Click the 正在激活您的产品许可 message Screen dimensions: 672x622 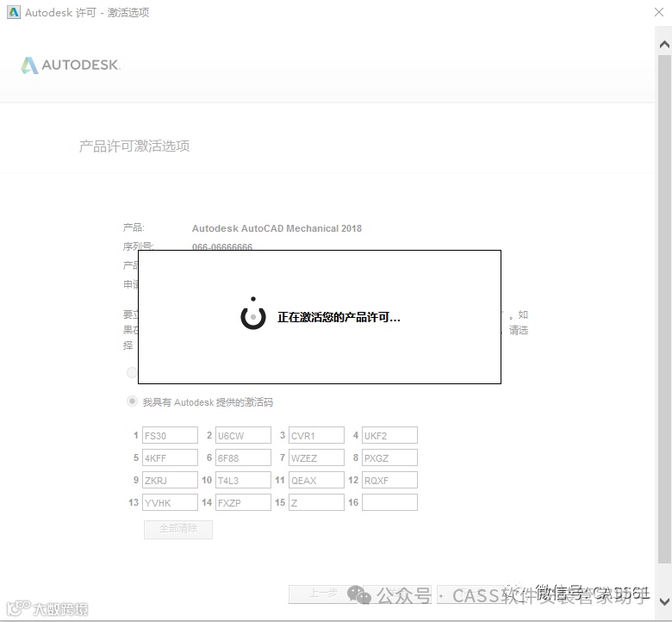(339, 317)
